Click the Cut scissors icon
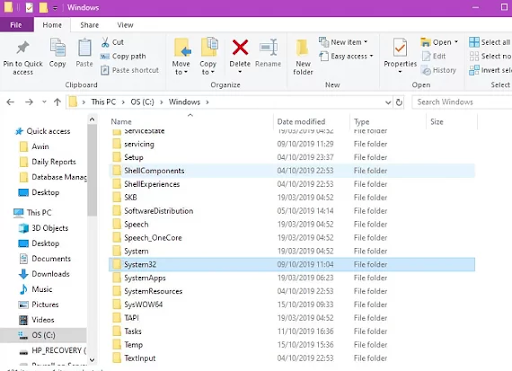The height and width of the screenshot is (371, 512). [105, 42]
